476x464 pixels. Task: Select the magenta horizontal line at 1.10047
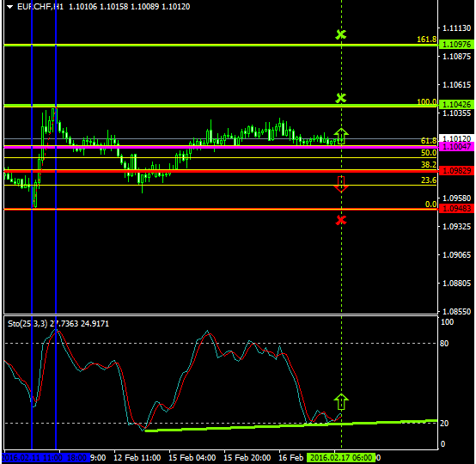tap(221, 147)
